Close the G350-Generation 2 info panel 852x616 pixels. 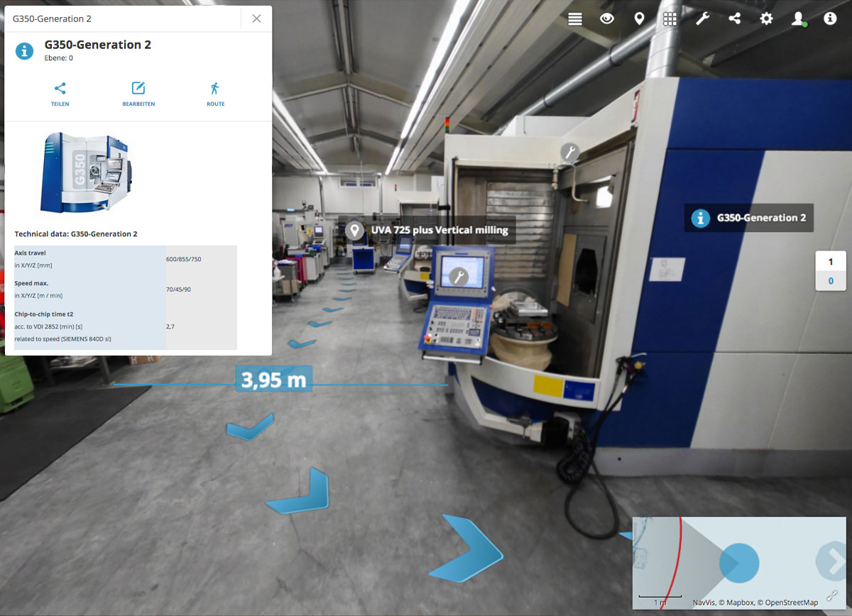(256, 18)
